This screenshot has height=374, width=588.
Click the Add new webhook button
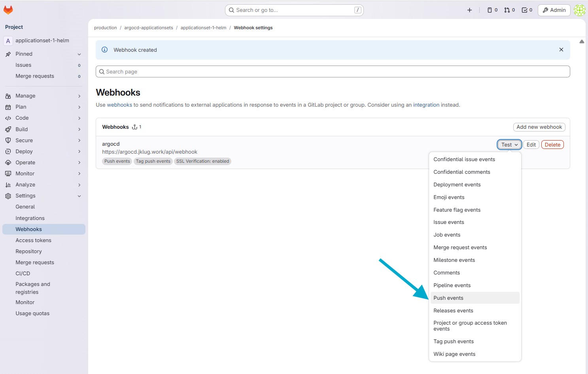tap(539, 127)
